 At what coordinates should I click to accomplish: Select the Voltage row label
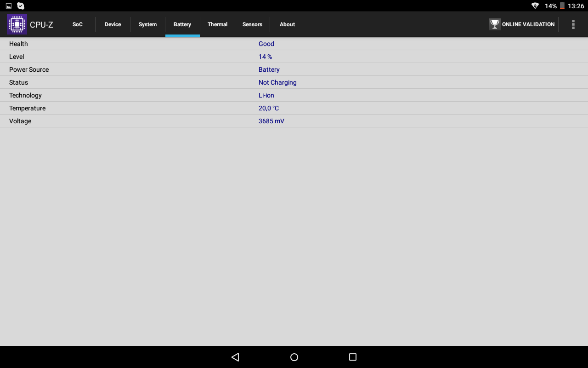pos(20,121)
